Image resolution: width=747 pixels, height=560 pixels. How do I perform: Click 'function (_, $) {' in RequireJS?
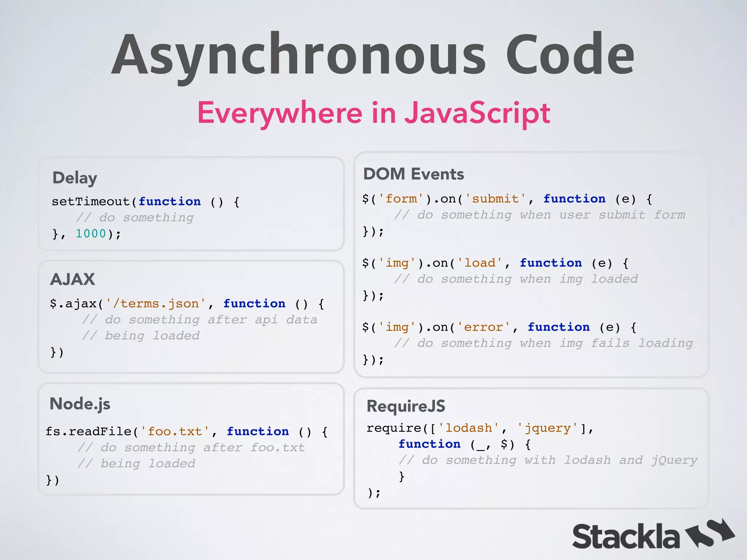[465, 444]
